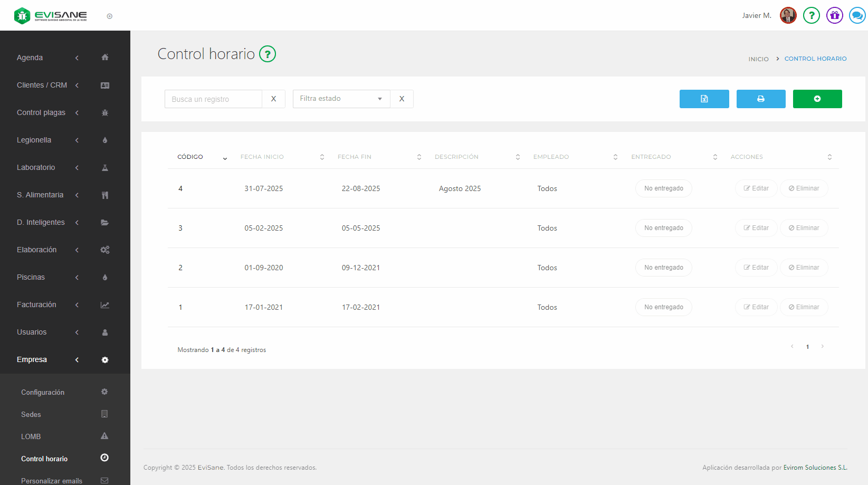
Task: Click the Control plagas bug icon
Action: click(105, 112)
